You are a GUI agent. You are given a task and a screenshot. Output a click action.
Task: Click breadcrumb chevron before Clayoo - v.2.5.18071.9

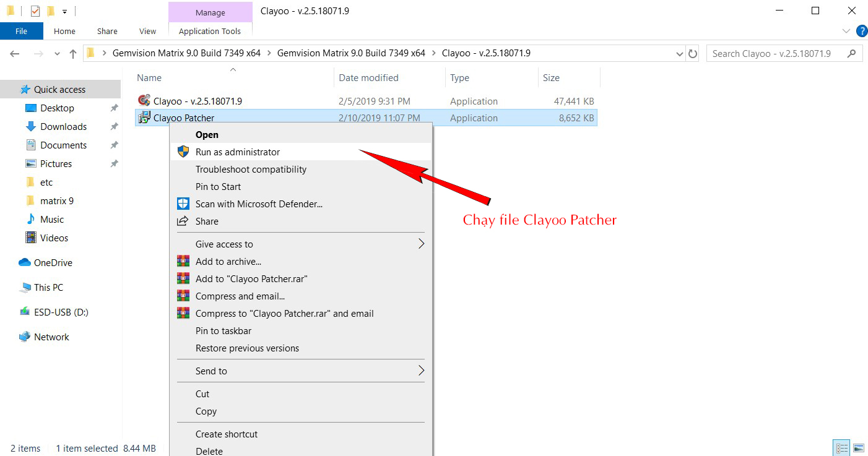pos(433,53)
